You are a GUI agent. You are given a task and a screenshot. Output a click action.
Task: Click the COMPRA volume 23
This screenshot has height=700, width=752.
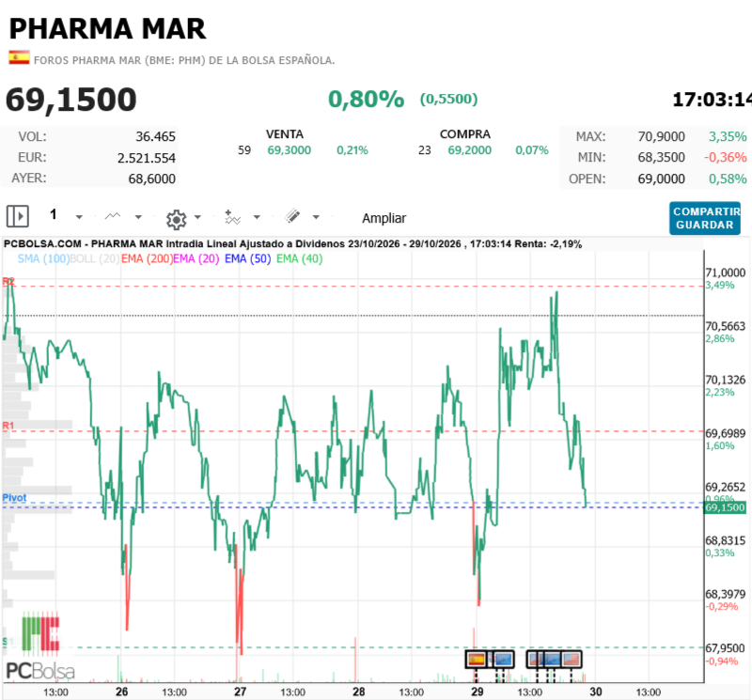point(425,150)
